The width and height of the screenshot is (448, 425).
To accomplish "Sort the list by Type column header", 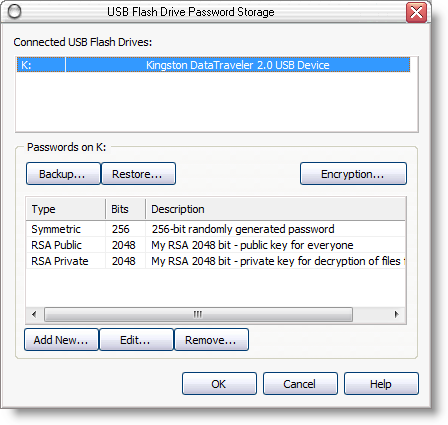I will [66, 209].
